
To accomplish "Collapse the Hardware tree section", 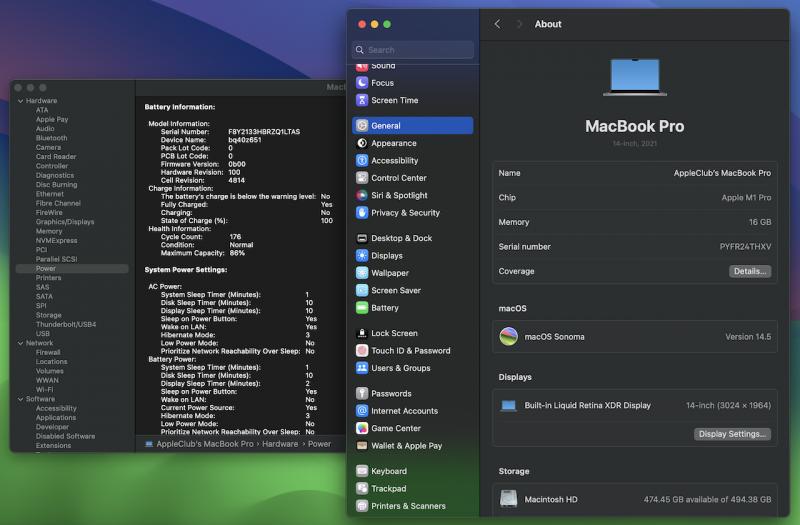I will coord(20,101).
